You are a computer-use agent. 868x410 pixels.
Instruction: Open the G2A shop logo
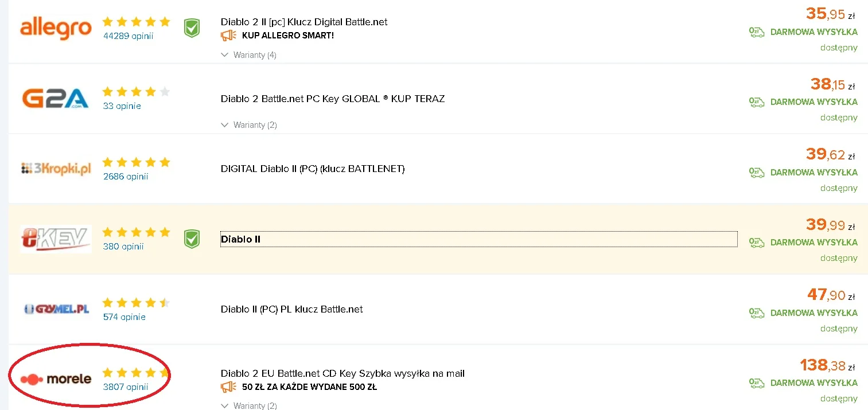point(56,98)
